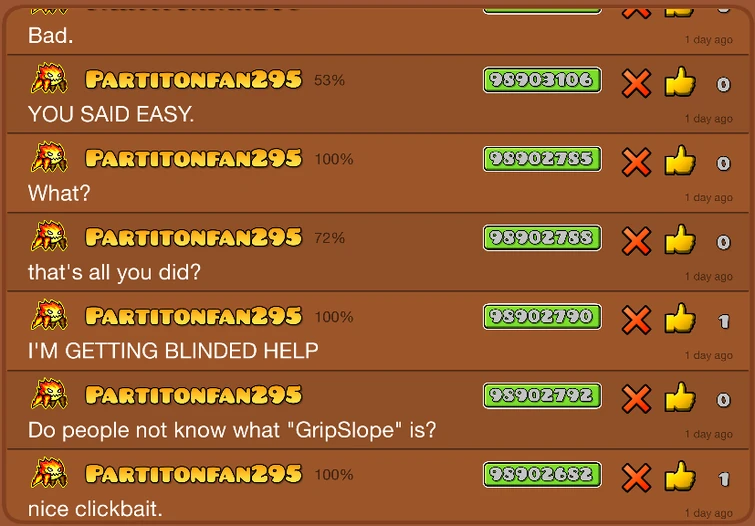Delete "I'M GETTING BLINDED HELP" comment
The width and height of the screenshot is (755, 526).
pyautogui.click(x=637, y=320)
